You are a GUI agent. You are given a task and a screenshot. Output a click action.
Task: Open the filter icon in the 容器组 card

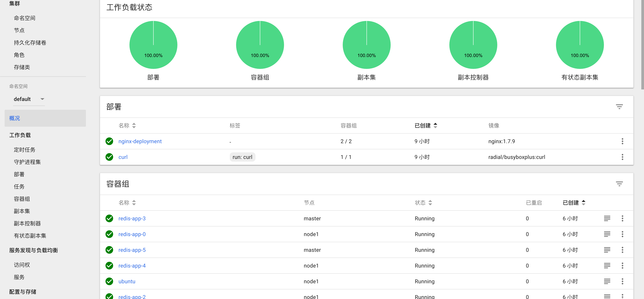pyautogui.click(x=619, y=184)
